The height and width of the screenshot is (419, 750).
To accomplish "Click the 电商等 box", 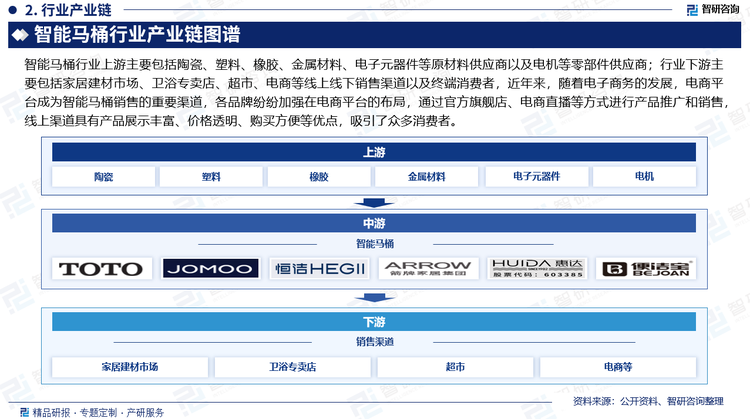I will (618, 367).
